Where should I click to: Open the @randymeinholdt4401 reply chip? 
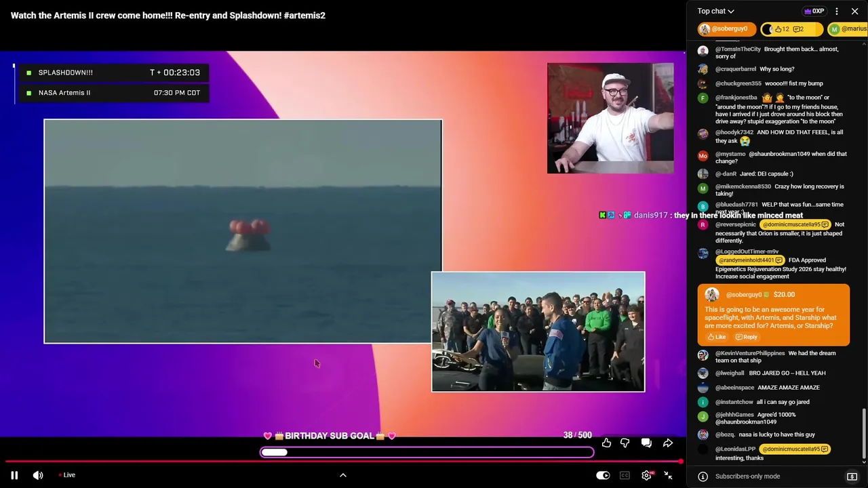point(751,260)
